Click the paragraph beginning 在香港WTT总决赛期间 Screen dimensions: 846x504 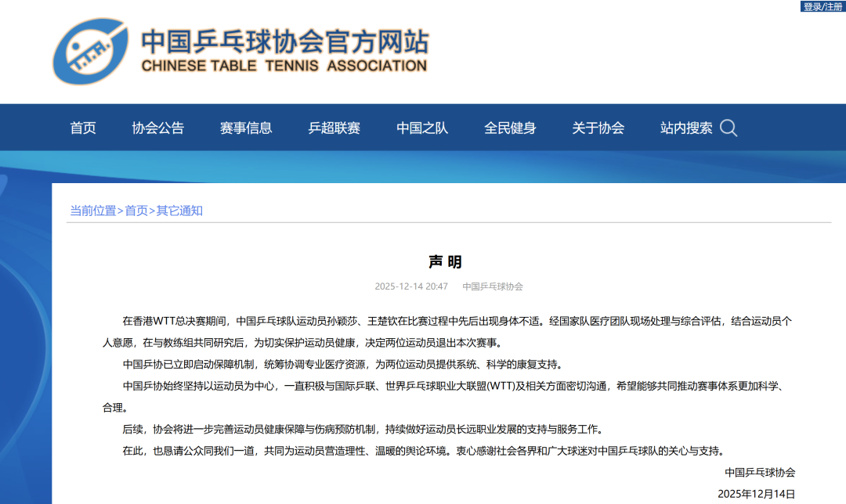pos(454,331)
